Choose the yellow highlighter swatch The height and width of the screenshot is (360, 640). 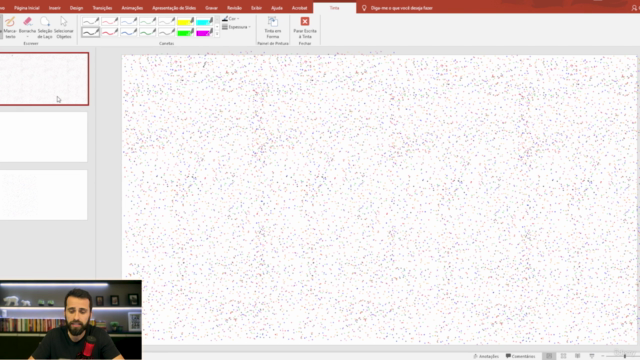185,21
